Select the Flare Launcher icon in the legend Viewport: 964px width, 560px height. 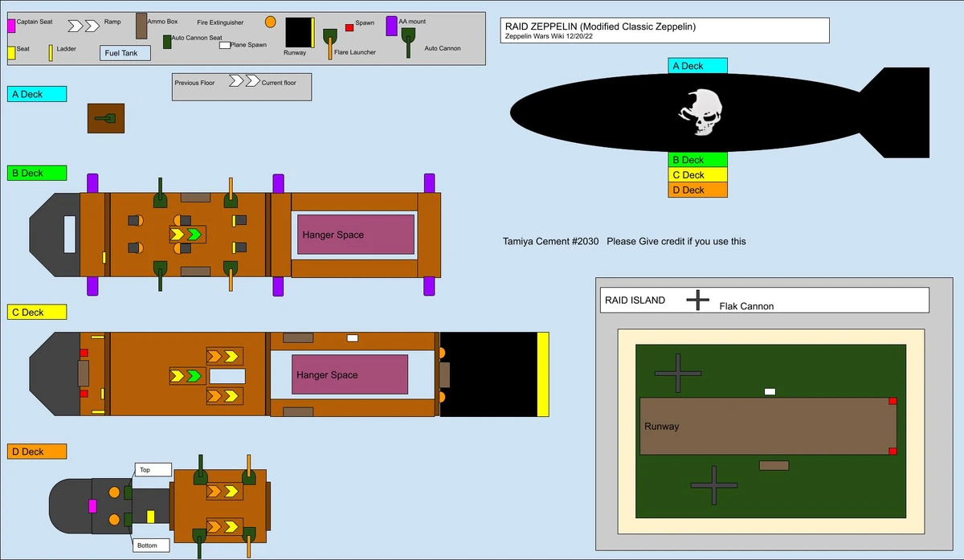point(329,39)
